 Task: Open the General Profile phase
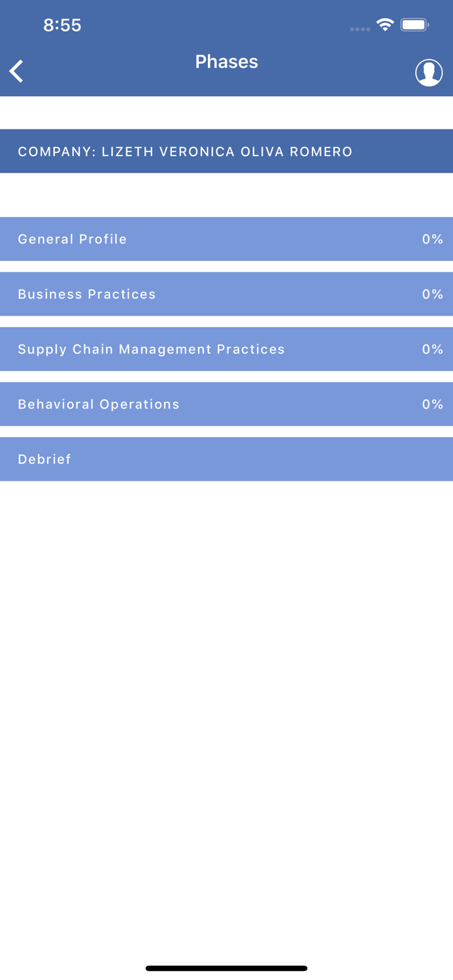point(73,239)
